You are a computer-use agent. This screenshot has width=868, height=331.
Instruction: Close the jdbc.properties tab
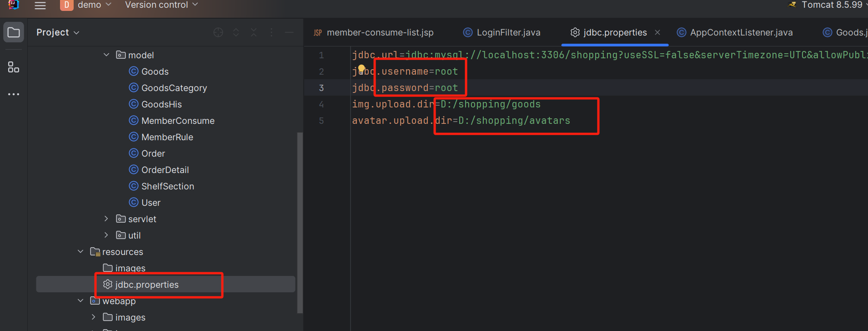(657, 32)
